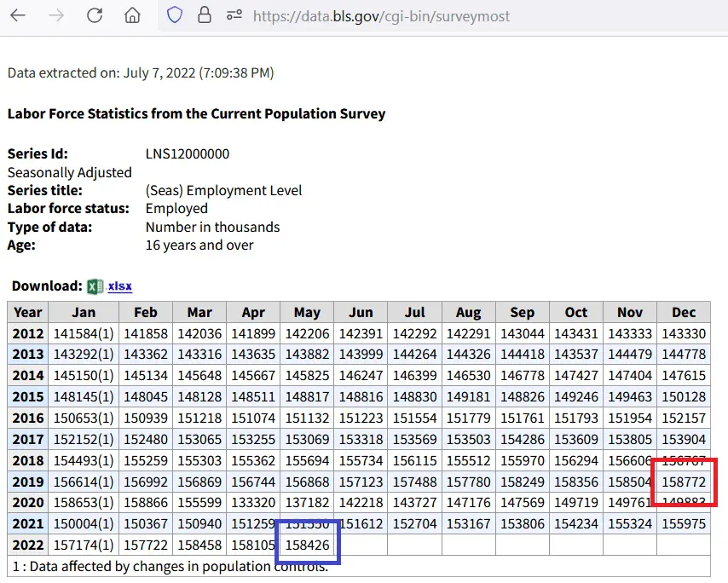This screenshot has height=583, width=728.
Task: Open the tracking protection shield
Action: 175,15
